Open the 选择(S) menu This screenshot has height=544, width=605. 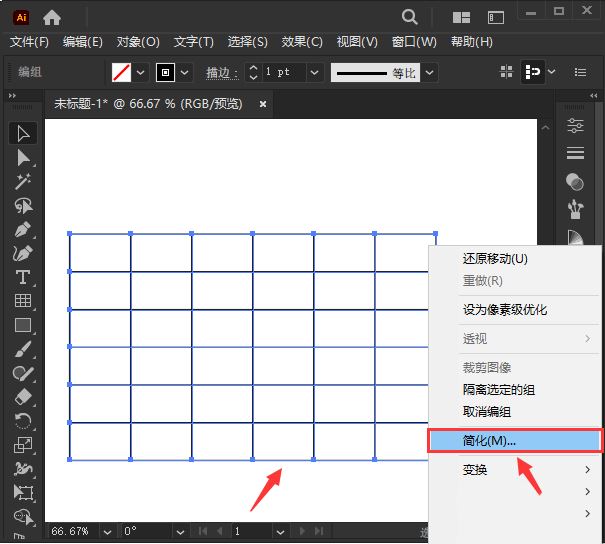(247, 42)
